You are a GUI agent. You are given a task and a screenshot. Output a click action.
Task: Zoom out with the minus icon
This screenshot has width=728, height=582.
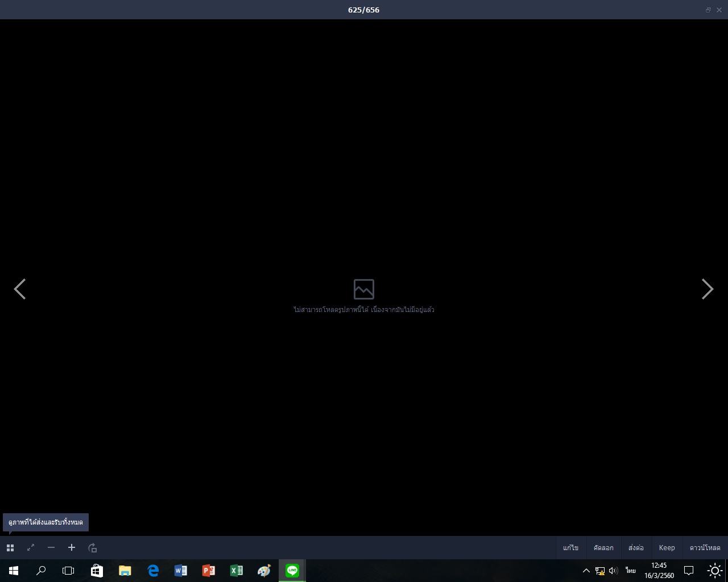(51, 548)
